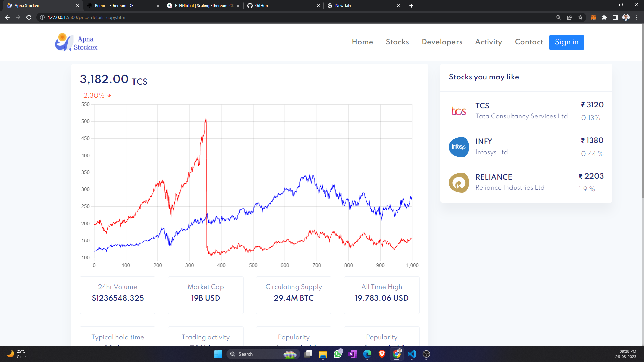
Task: Click the Reliance Industries logo
Action: coord(459,183)
